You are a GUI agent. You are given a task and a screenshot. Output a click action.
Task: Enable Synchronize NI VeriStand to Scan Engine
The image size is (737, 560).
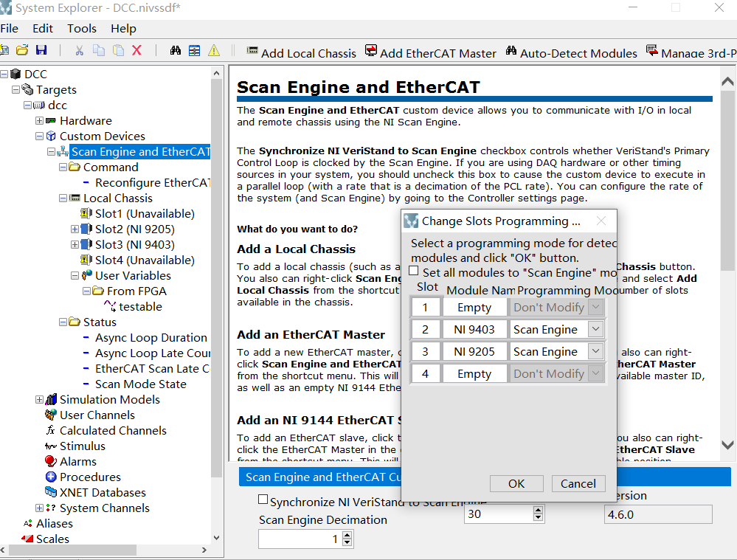coord(263,499)
